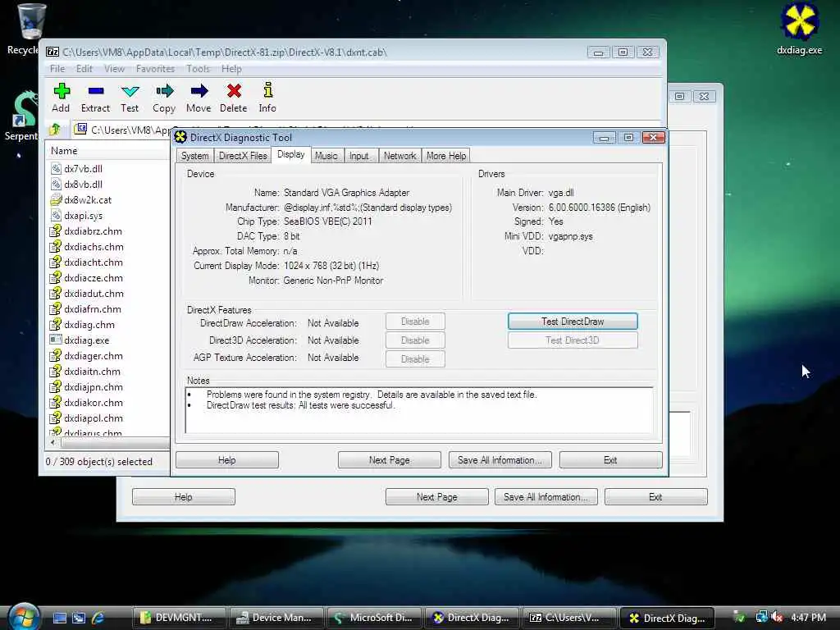Click the Test checkmark icon in 7-Zip

click(130, 91)
